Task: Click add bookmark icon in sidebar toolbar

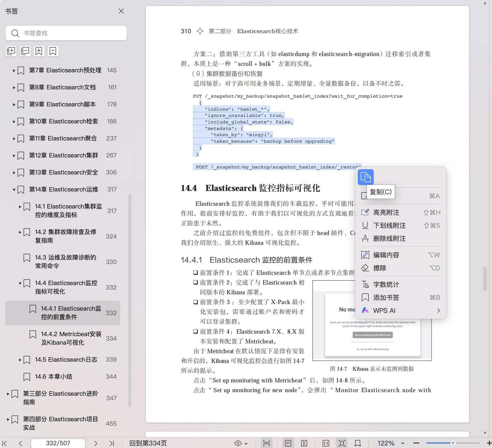Action: tap(39, 51)
